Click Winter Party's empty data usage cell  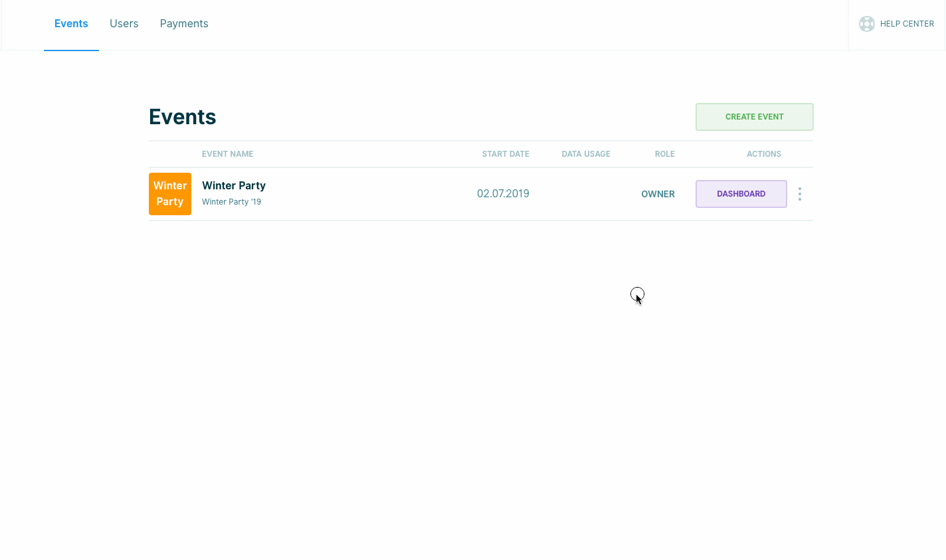pyautogui.click(x=585, y=194)
